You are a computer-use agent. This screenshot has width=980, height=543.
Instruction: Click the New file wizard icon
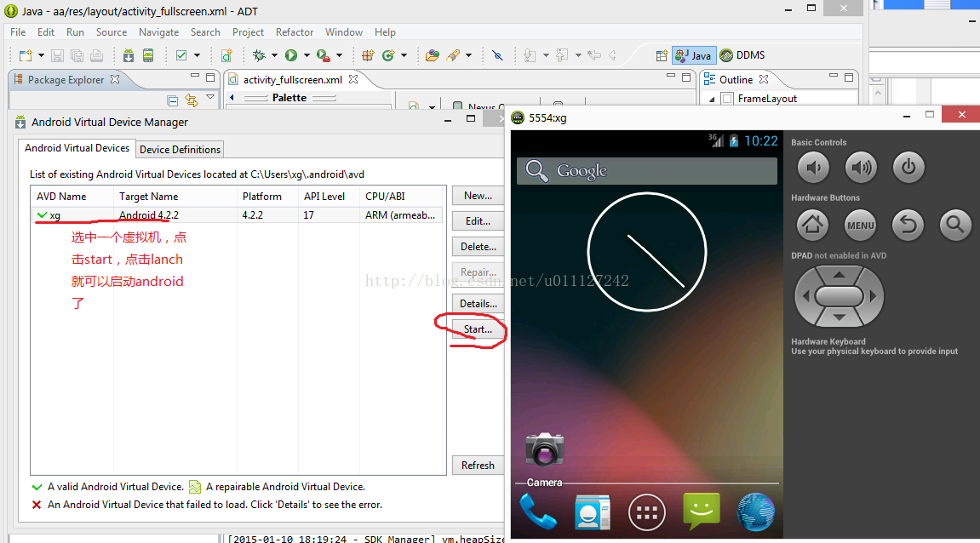coord(26,55)
